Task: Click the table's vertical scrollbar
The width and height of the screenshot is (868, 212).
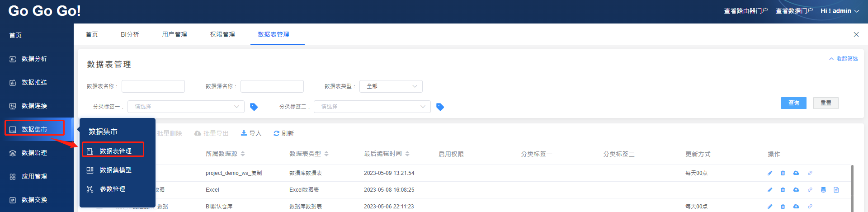Action: (852, 188)
